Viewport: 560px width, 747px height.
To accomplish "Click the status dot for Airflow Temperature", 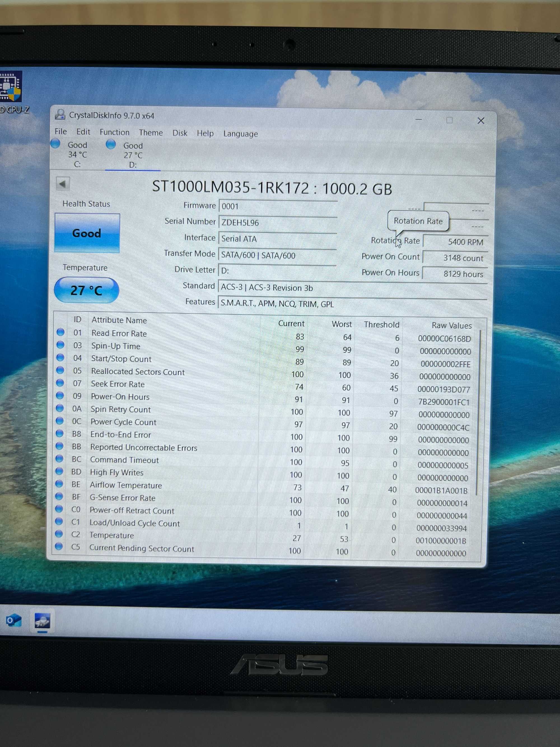I will [x=59, y=484].
